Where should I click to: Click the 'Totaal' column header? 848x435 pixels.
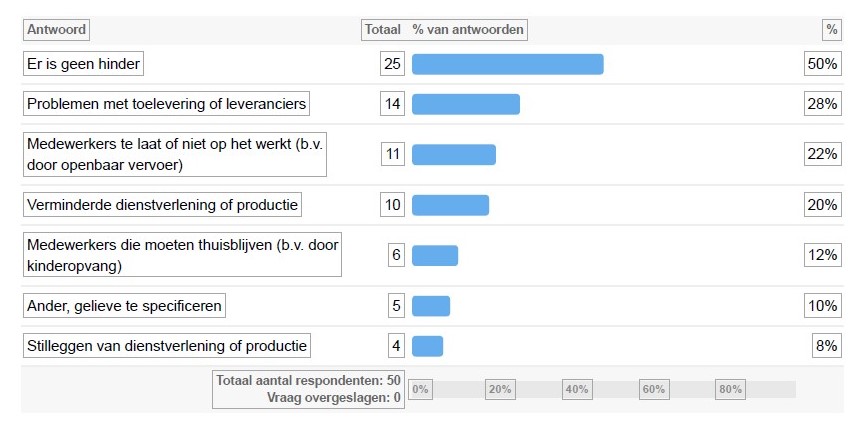pyautogui.click(x=382, y=29)
